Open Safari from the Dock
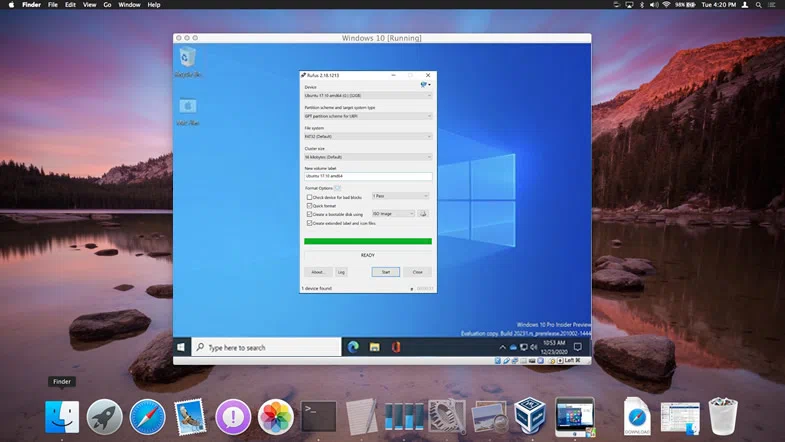The width and height of the screenshot is (785, 442). pyautogui.click(x=147, y=417)
